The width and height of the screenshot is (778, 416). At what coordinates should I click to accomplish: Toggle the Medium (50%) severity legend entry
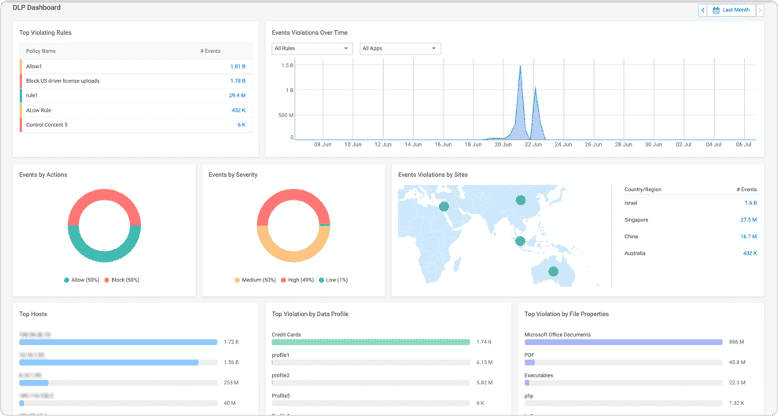[255, 280]
